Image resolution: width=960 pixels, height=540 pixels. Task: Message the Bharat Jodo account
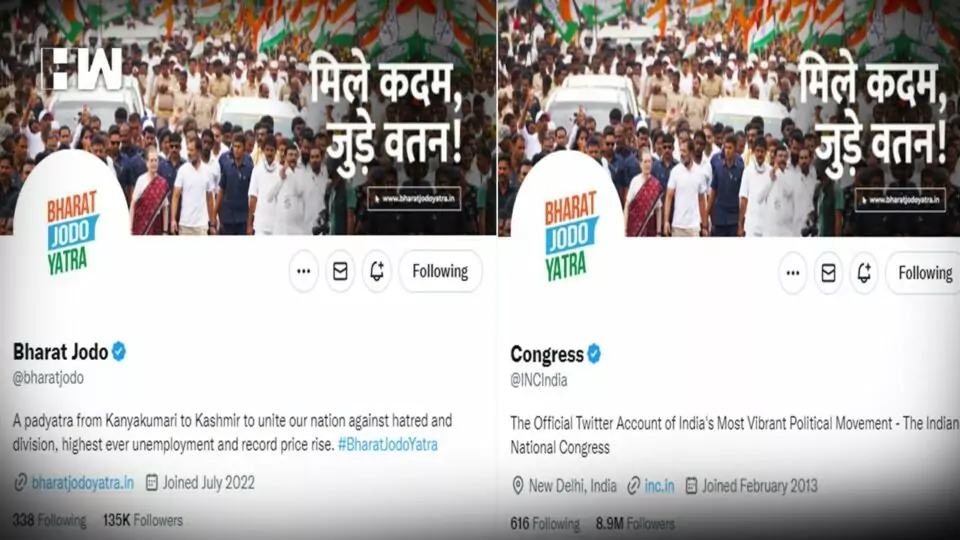click(340, 271)
